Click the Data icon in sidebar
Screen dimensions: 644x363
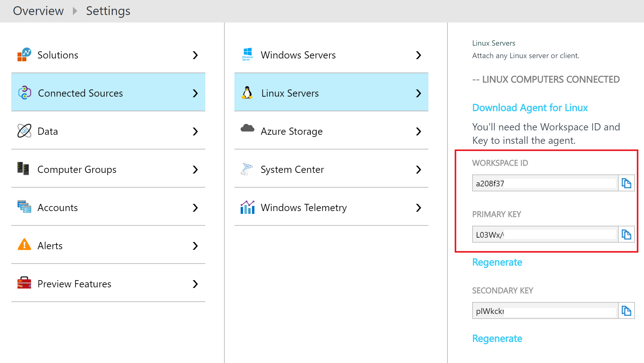23,131
